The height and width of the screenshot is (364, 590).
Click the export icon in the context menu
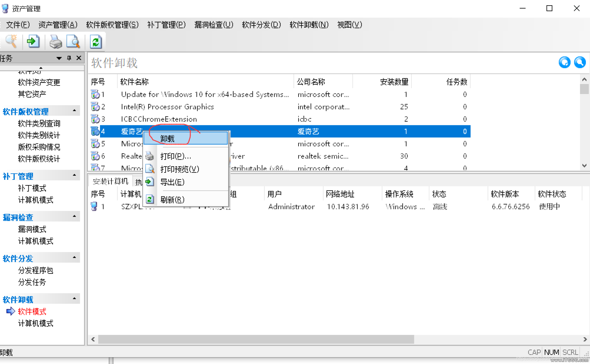coord(150,182)
